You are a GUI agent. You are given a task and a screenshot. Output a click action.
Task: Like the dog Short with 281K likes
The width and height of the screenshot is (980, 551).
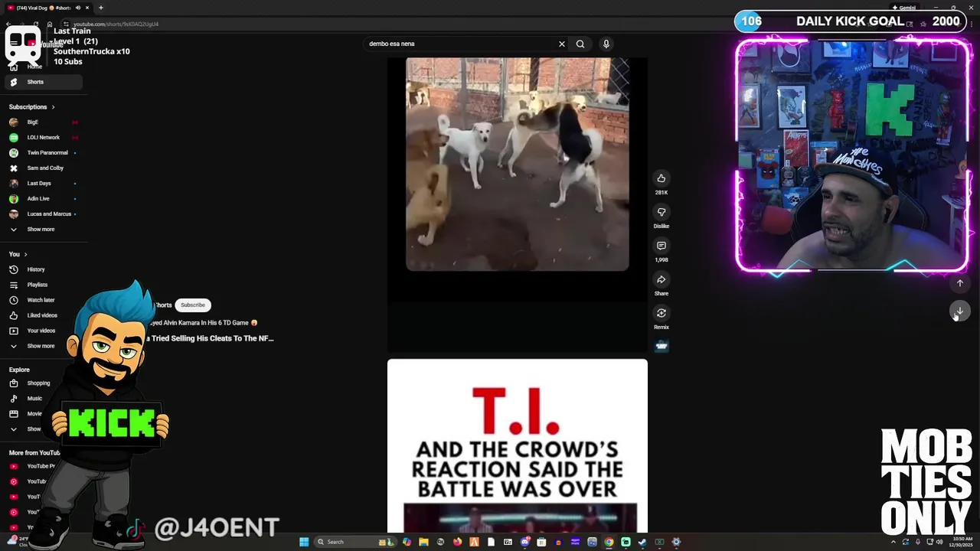pyautogui.click(x=661, y=178)
